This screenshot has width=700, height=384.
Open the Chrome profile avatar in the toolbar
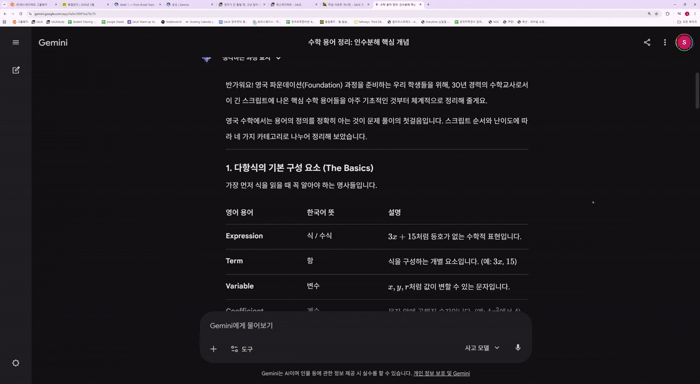(687, 14)
